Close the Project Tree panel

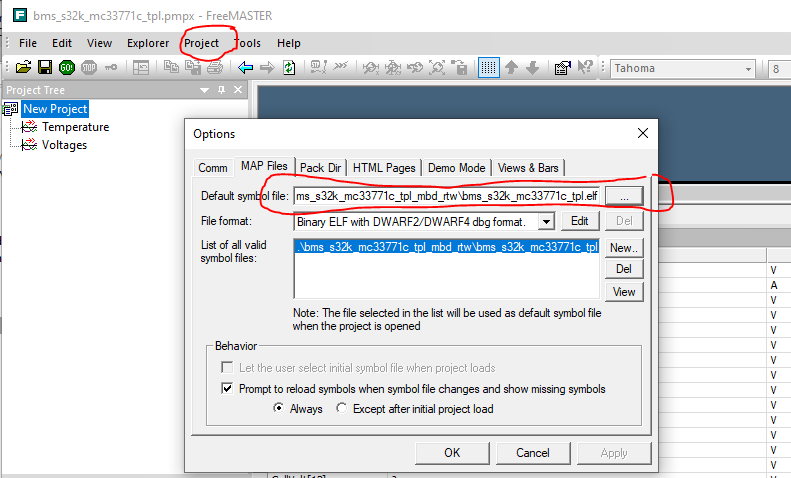238,90
